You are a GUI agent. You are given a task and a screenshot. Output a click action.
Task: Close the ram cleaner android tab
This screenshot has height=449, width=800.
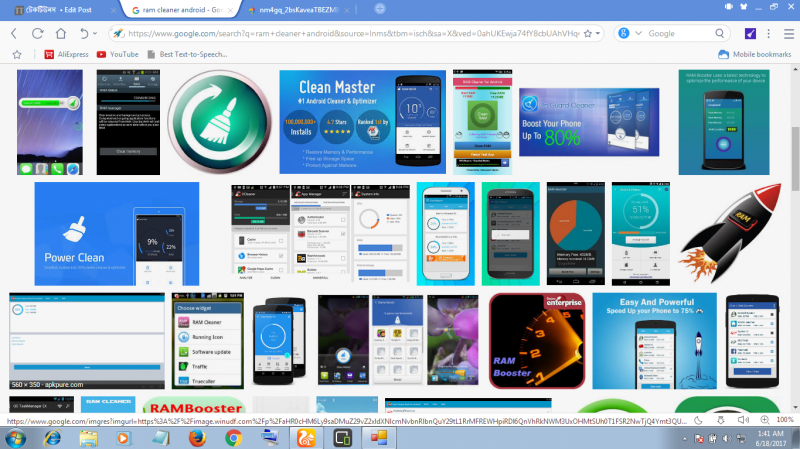click(231, 10)
